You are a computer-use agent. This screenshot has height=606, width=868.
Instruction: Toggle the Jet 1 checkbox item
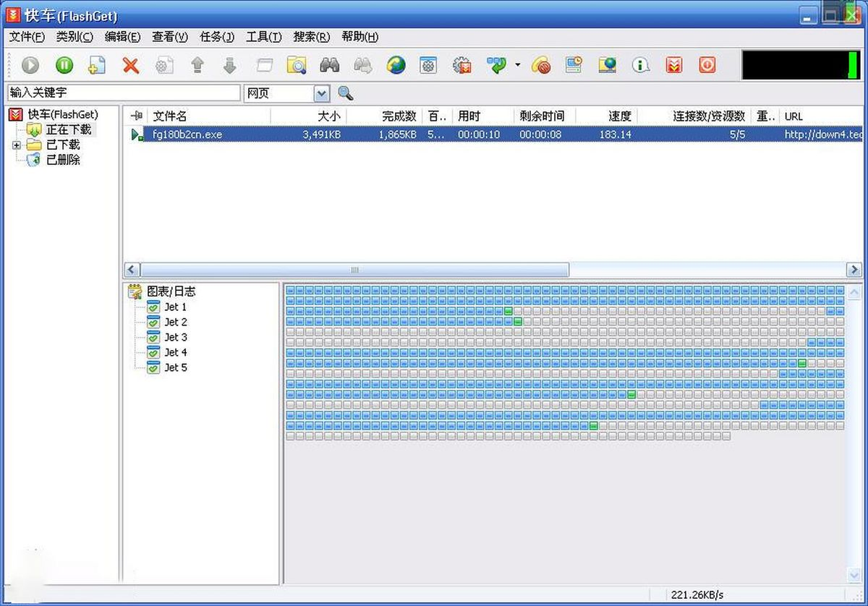coord(153,307)
